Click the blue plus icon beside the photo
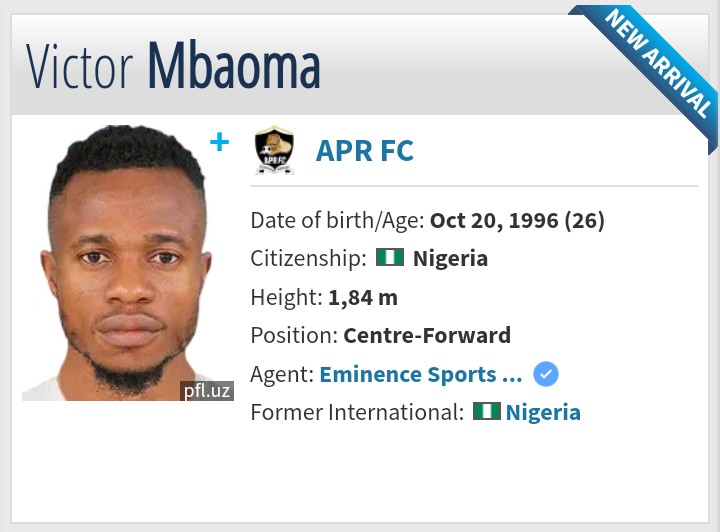720x532 pixels. (219, 142)
